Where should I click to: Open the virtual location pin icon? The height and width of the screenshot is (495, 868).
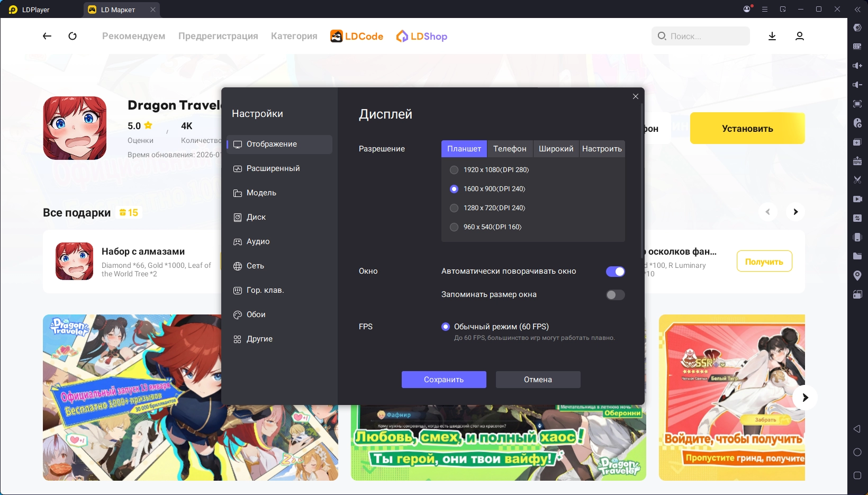[857, 275]
